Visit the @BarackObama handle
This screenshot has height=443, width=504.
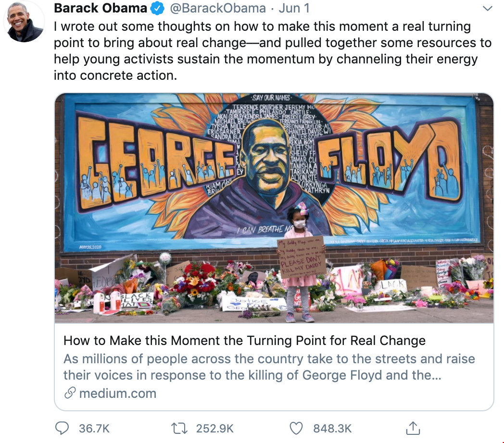coord(217,8)
